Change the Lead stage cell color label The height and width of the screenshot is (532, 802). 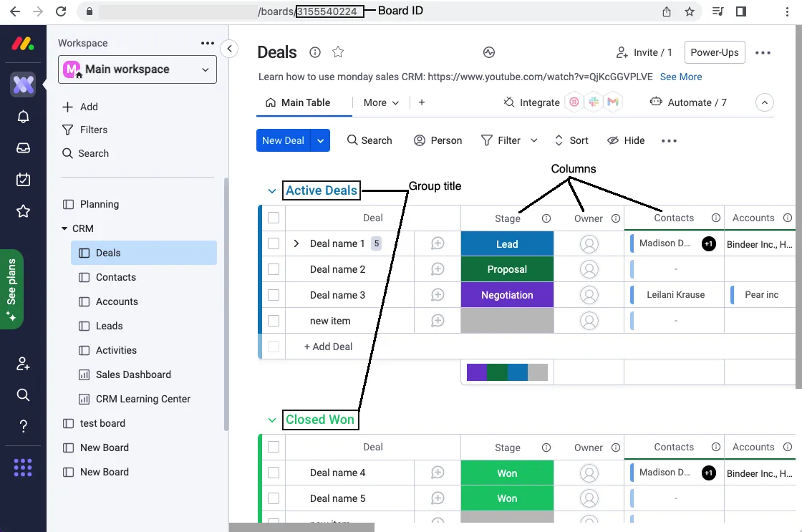[x=507, y=244]
